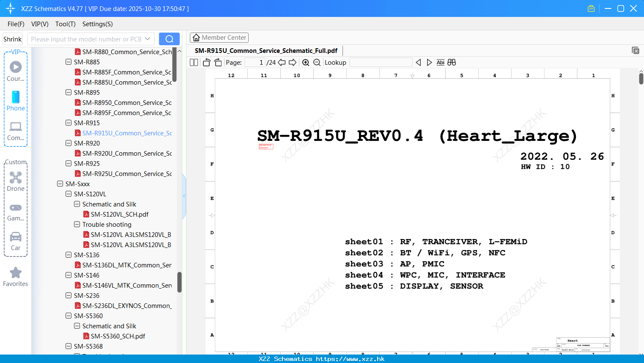Toggle whole-word match Abi icon
This screenshot has height=363, width=644.
click(x=440, y=62)
